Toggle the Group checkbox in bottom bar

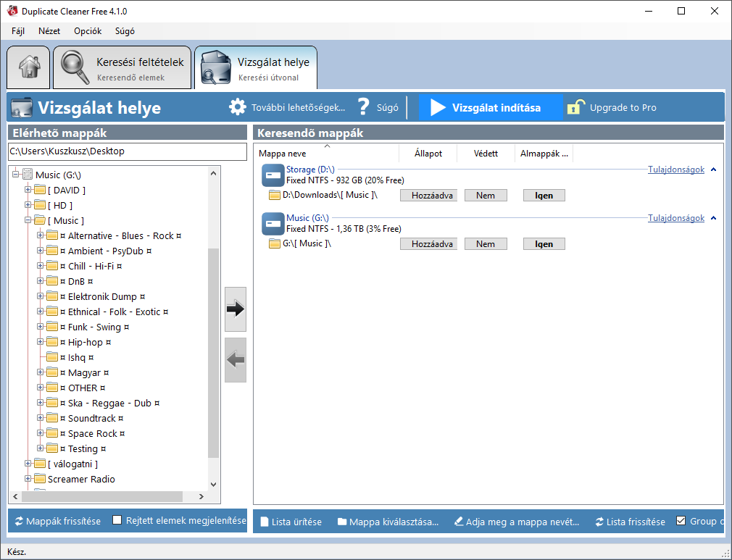[x=681, y=520]
